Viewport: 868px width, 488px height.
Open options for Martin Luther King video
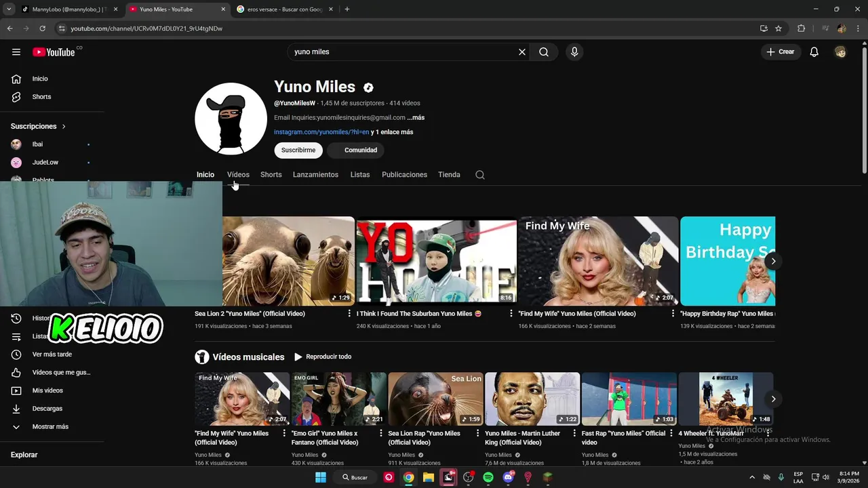(574, 434)
